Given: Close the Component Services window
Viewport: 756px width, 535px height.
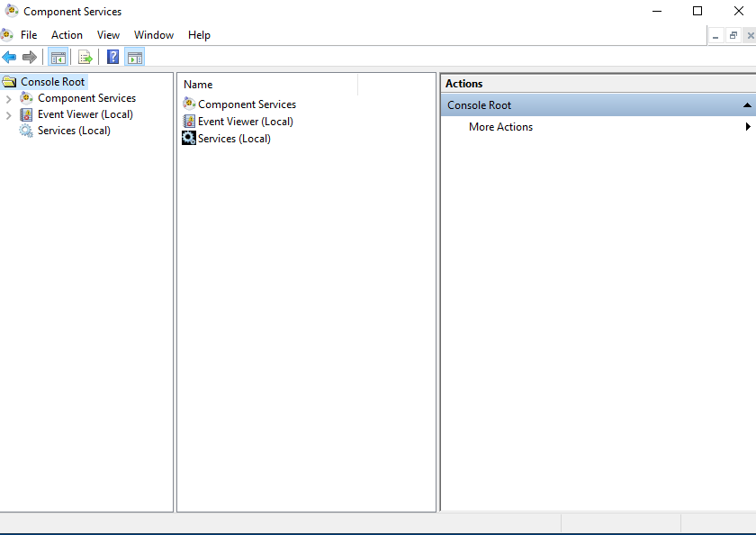Looking at the screenshot, I should [x=738, y=11].
